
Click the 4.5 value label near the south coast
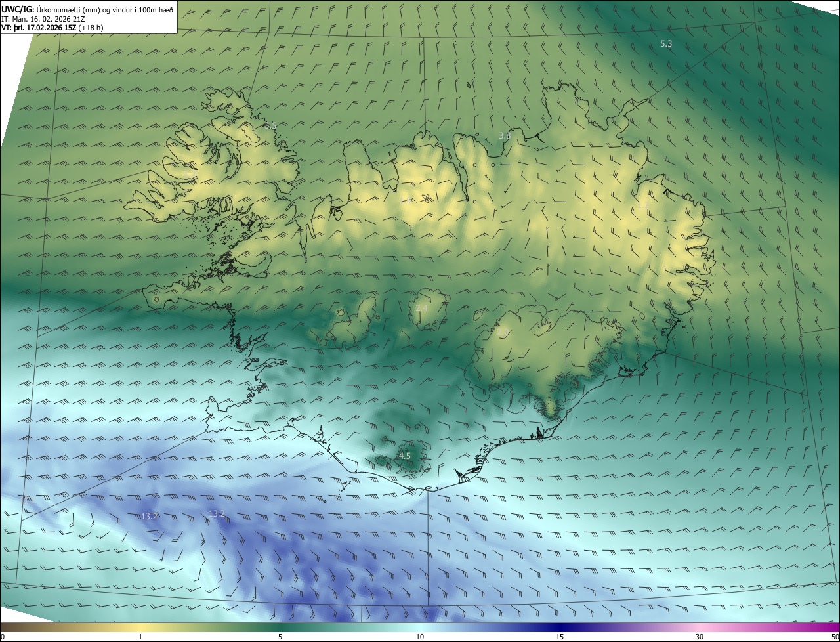405,456
